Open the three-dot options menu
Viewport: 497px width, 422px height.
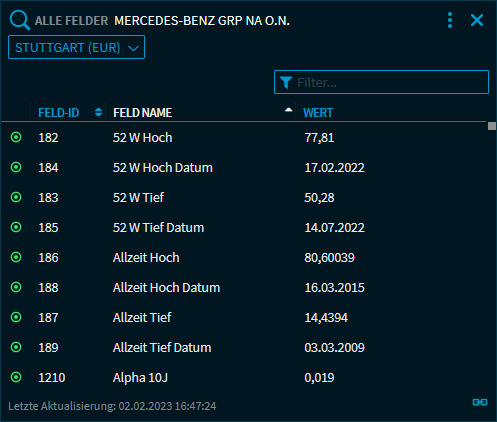point(450,20)
